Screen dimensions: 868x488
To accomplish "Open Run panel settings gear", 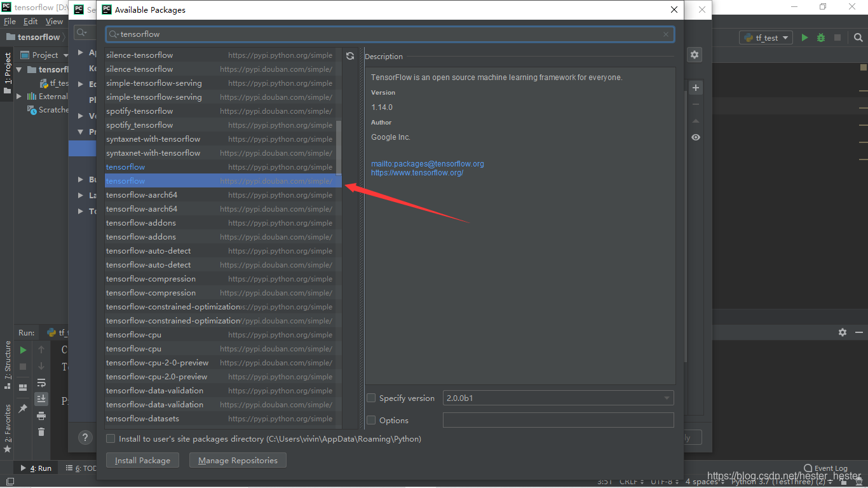I will coord(843,332).
